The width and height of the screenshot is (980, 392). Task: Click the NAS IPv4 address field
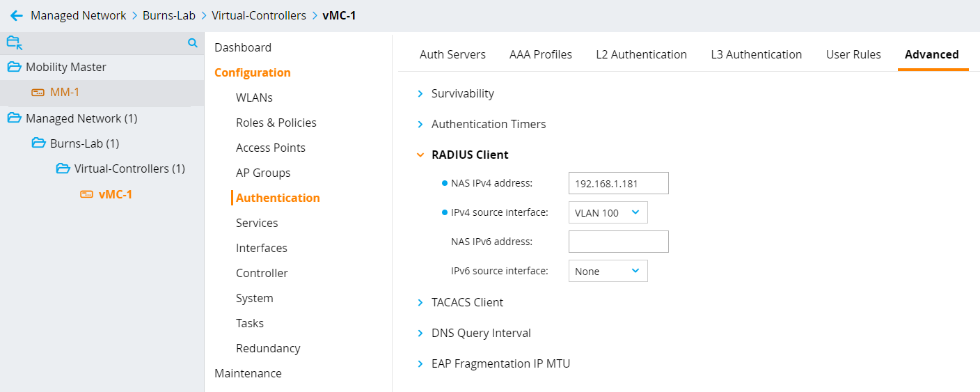(619, 183)
